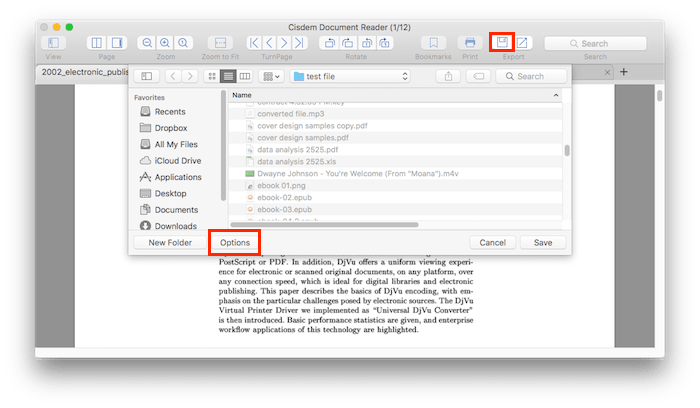Image resolution: width=700 pixels, height=408 pixels.
Task: Click the file list vertical scrollbar
Action: [x=567, y=150]
